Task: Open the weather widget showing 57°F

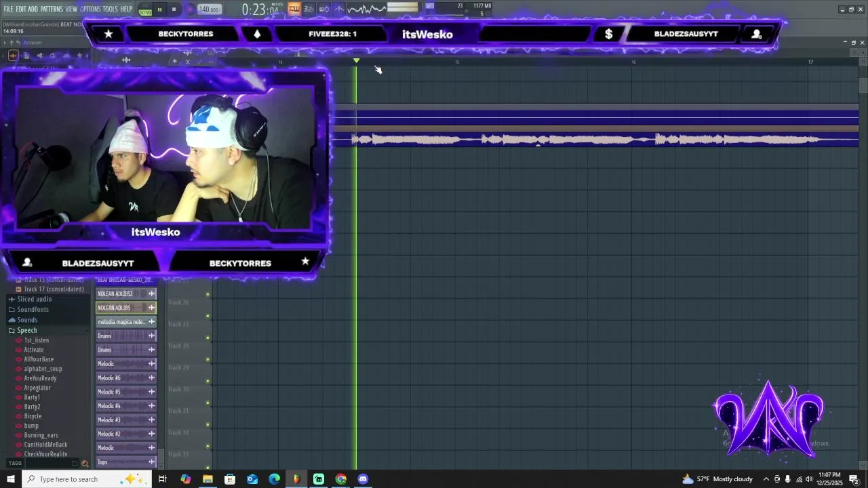Action: (717, 479)
